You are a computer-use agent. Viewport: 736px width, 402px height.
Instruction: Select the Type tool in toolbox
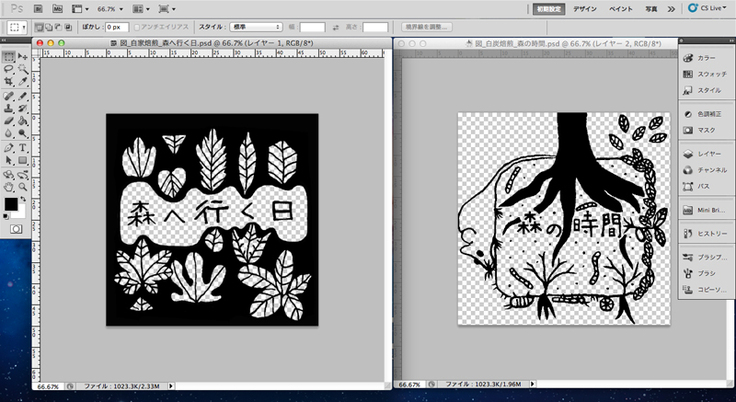[x=22, y=147]
